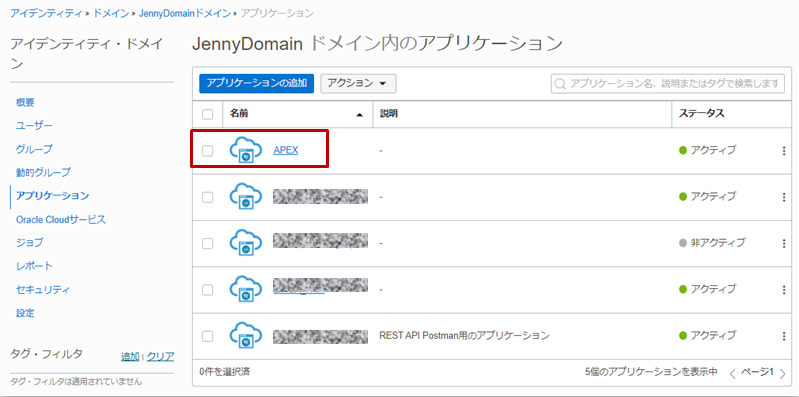Open ジョブ in sidebar

[x=30, y=243]
